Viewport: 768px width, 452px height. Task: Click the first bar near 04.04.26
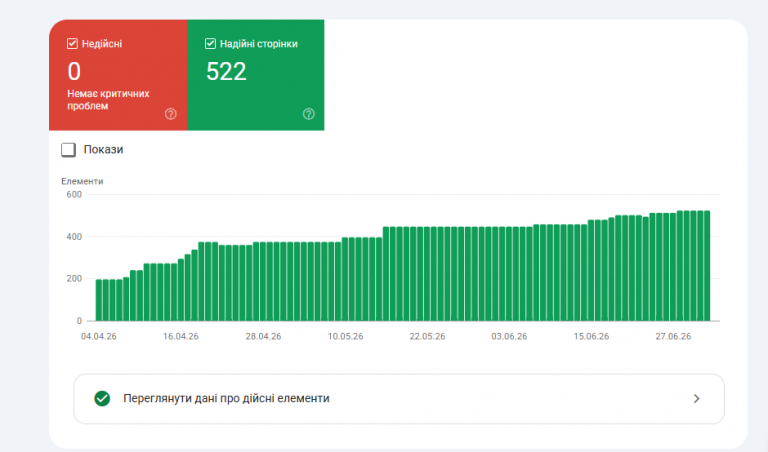99,300
